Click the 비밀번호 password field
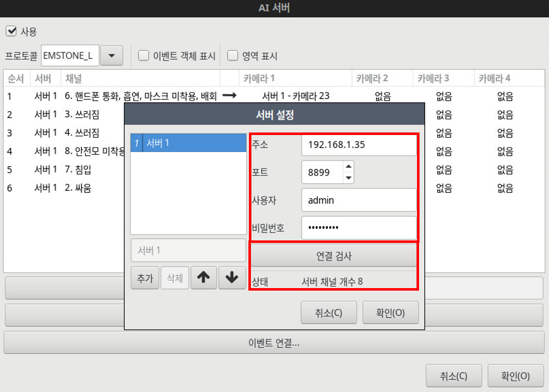The height and width of the screenshot is (392, 549). click(358, 228)
